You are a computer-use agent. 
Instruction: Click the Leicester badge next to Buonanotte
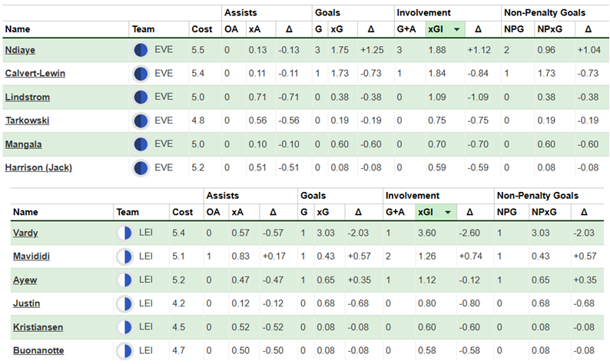click(x=125, y=350)
